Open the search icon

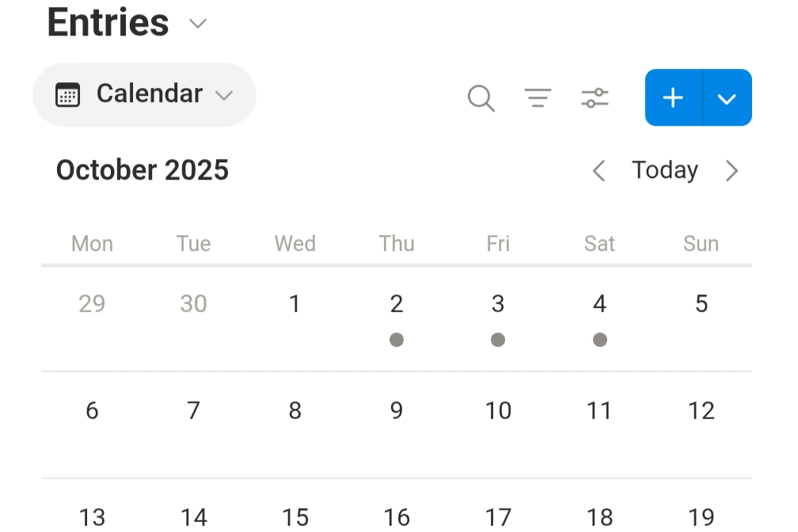(481, 97)
